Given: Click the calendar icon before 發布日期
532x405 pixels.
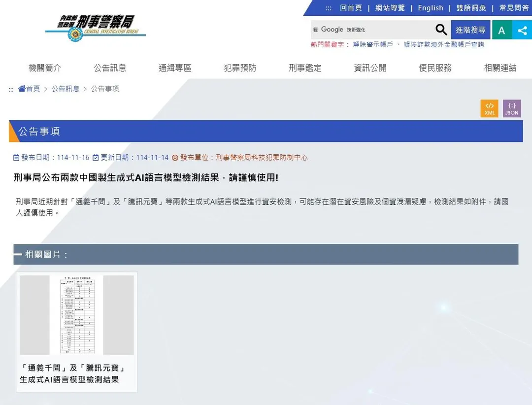Looking at the screenshot, I should (x=16, y=158).
